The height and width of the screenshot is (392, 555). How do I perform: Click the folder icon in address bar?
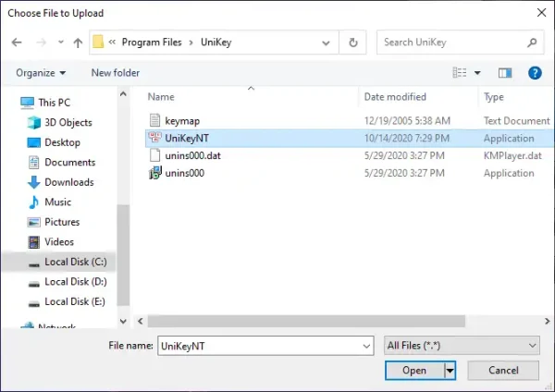click(x=98, y=43)
